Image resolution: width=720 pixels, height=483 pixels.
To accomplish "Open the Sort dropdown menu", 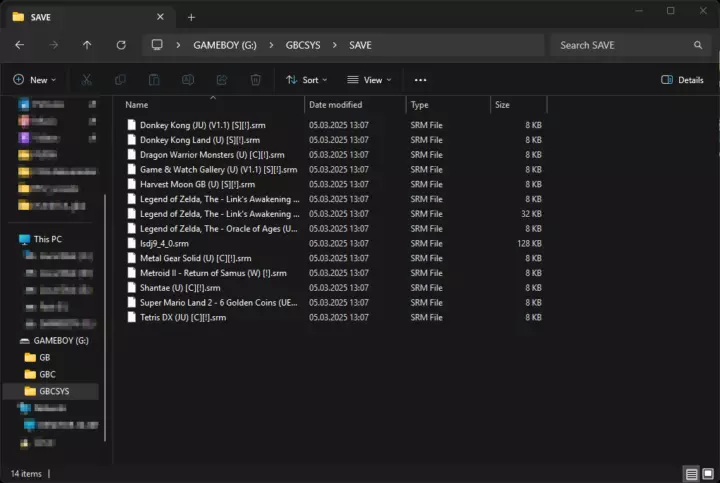I will (306, 80).
